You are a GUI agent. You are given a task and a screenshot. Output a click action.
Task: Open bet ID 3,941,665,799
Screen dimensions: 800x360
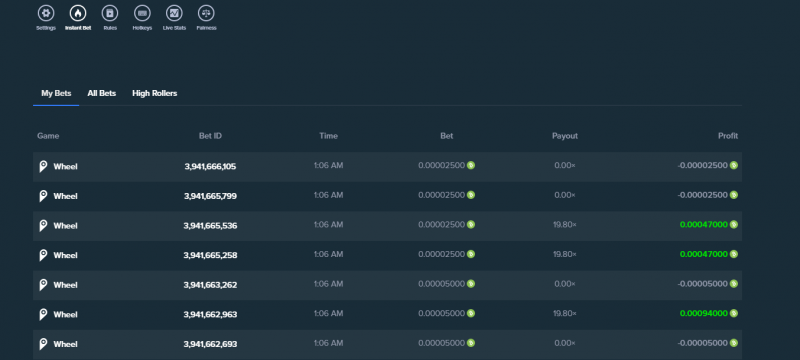tap(210, 196)
